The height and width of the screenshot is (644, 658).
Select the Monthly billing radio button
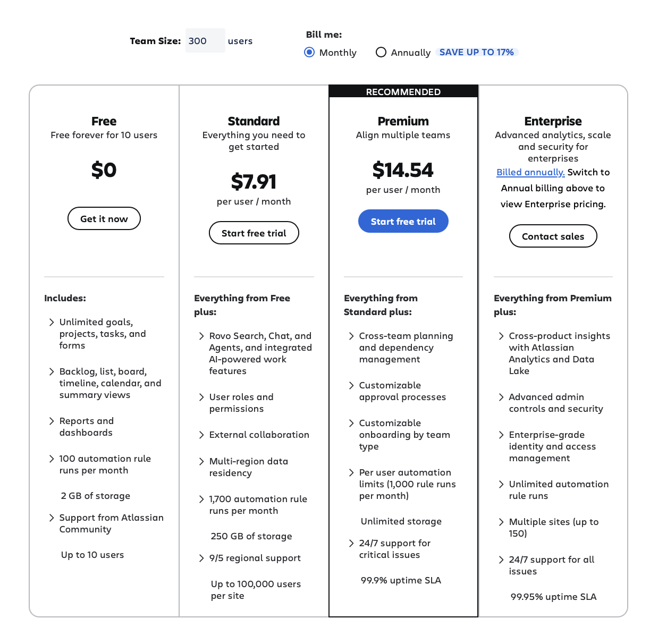[309, 52]
